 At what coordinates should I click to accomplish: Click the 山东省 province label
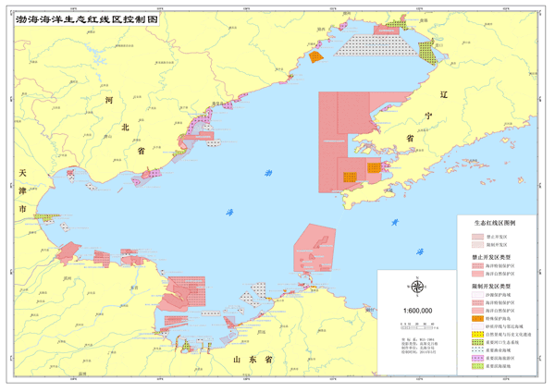(x=251, y=359)
